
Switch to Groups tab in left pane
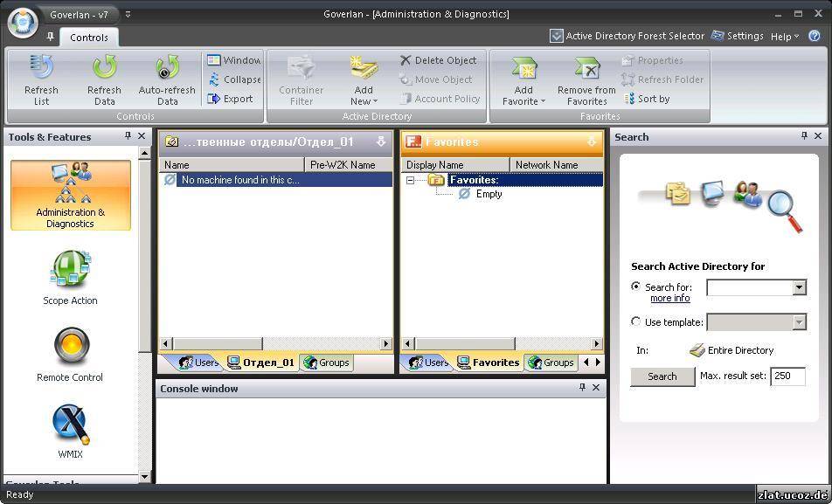(x=327, y=362)
